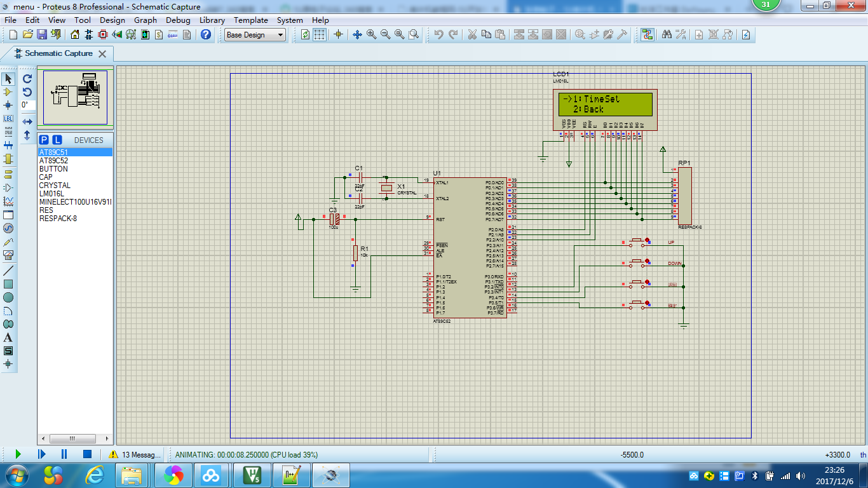This screenshot has height=488, width=868.
Task: Select the Junction Dot Mode tool
Action: (8, 105)
